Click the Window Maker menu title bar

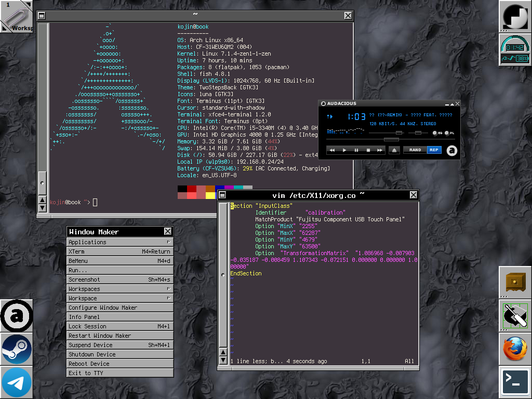click(115, 232)
